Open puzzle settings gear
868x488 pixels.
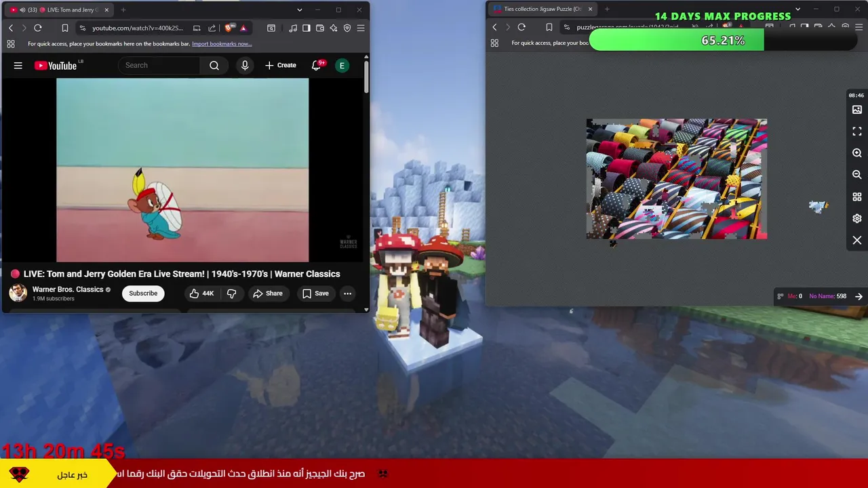[x=857, y=218]
